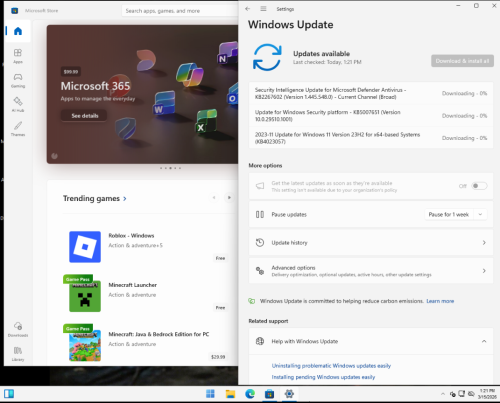Click the carbon emissions leaf icon

(x=252, y=301)
